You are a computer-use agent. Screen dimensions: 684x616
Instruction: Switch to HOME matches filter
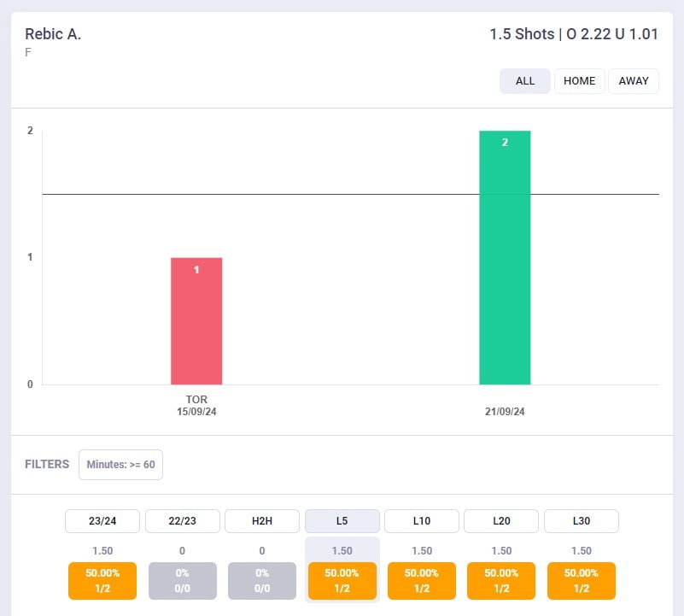[x=579, y=81]
